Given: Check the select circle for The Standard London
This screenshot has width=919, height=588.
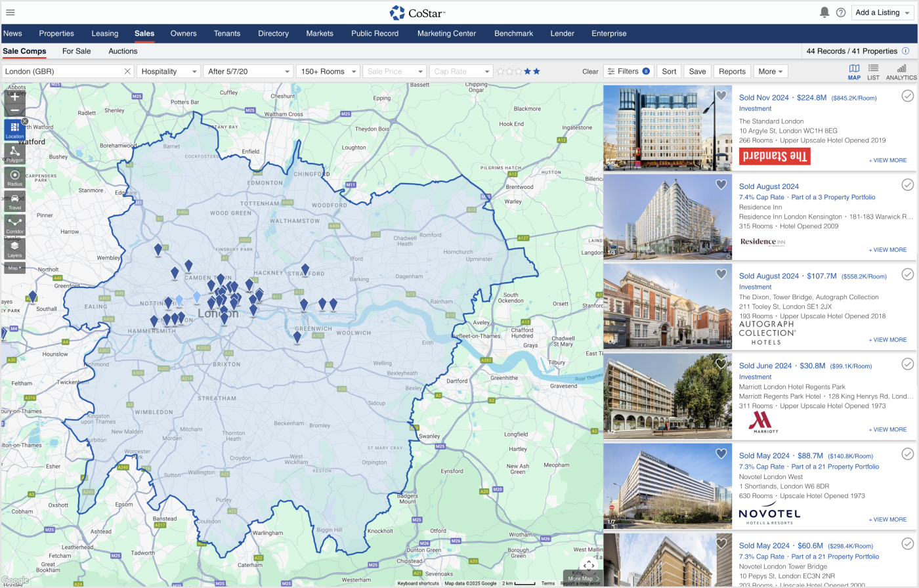Looking at the screenshot, I should click(x=907, y=96).
